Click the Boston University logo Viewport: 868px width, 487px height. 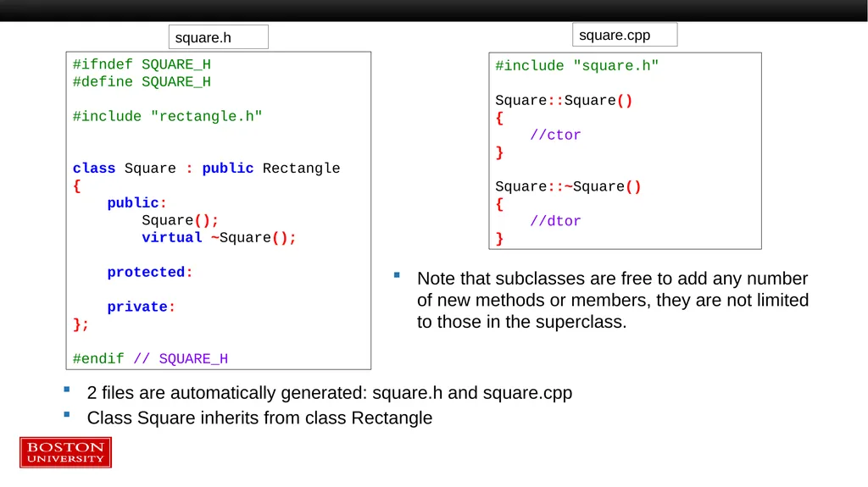[x=65, y=452]
